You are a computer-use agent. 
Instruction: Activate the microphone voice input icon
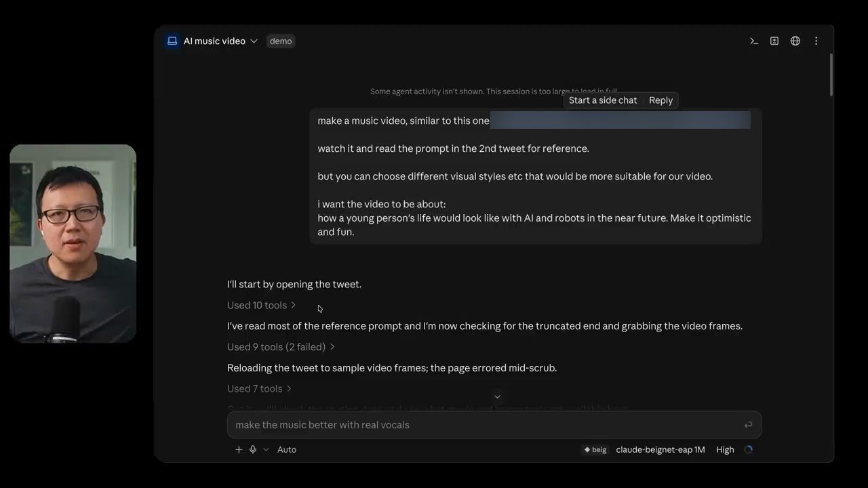[253, 449]
